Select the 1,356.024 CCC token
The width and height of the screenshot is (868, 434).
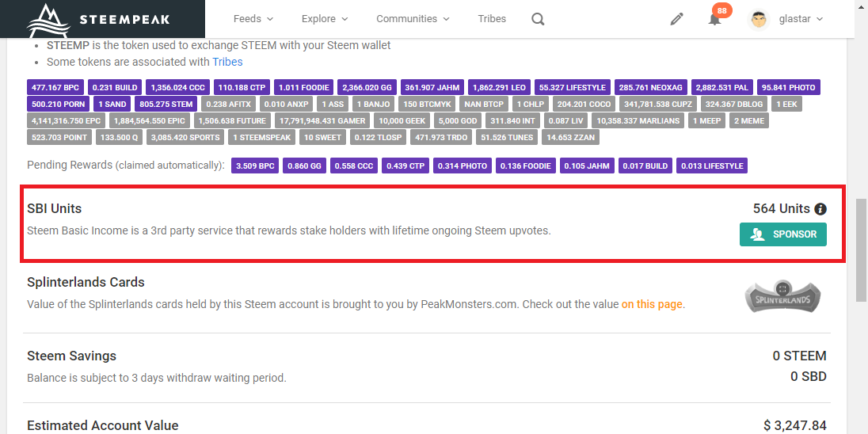coord(177,87)
